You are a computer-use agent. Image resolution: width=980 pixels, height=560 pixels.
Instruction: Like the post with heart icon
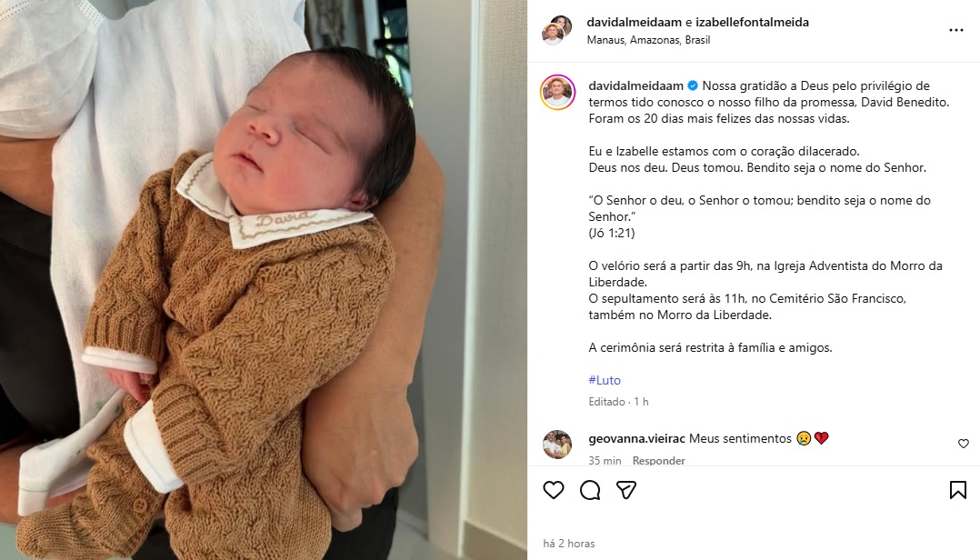[x=553, y=490]
